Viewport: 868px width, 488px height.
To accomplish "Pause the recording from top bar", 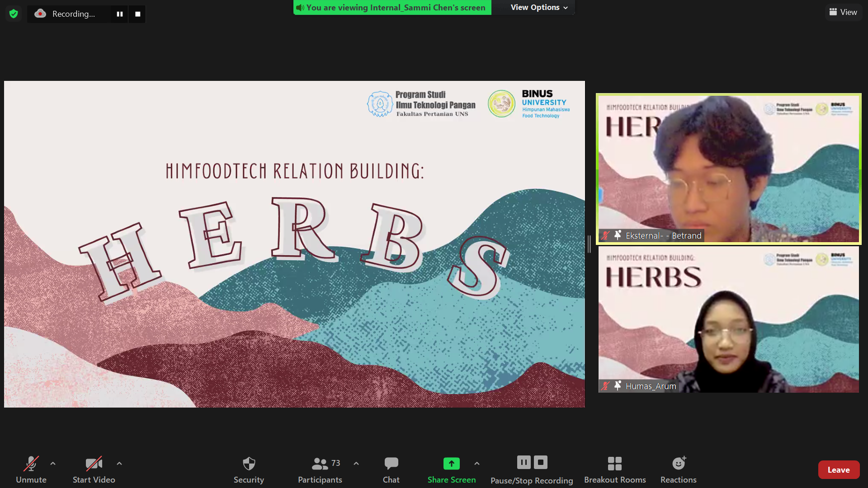I will (120, 14).
